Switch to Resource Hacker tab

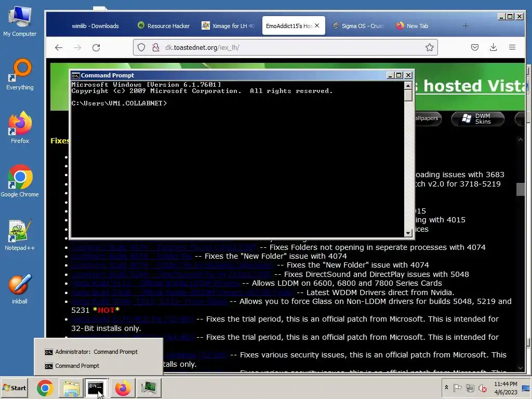(x=164, y=26)
